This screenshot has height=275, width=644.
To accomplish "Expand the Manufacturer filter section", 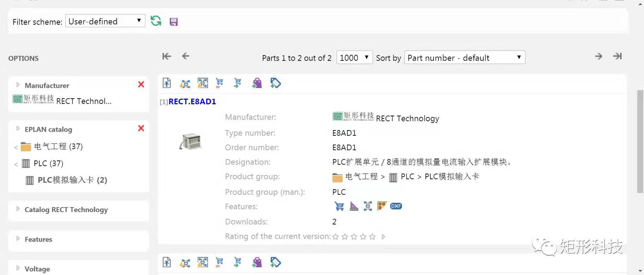I will [x=18, y=85].
